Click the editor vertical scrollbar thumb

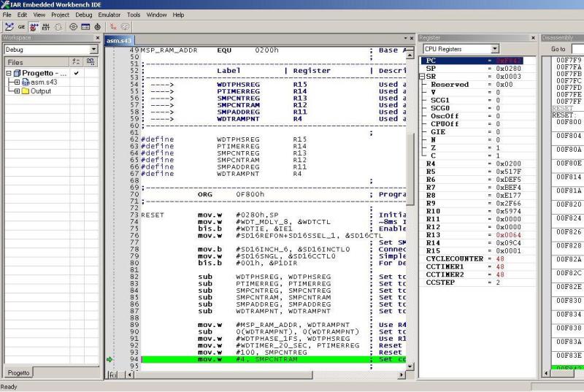tap(410, 169)
